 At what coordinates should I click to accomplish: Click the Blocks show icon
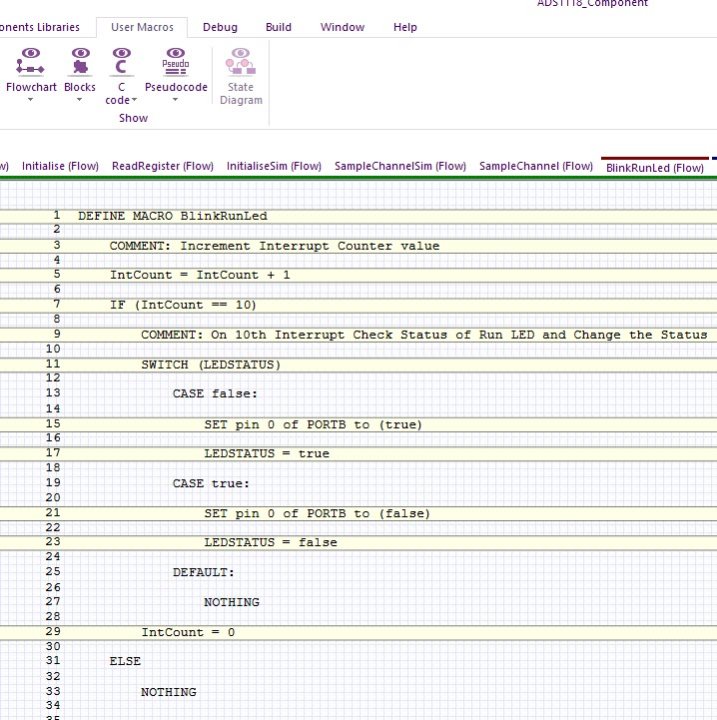[x=80, y=61]
